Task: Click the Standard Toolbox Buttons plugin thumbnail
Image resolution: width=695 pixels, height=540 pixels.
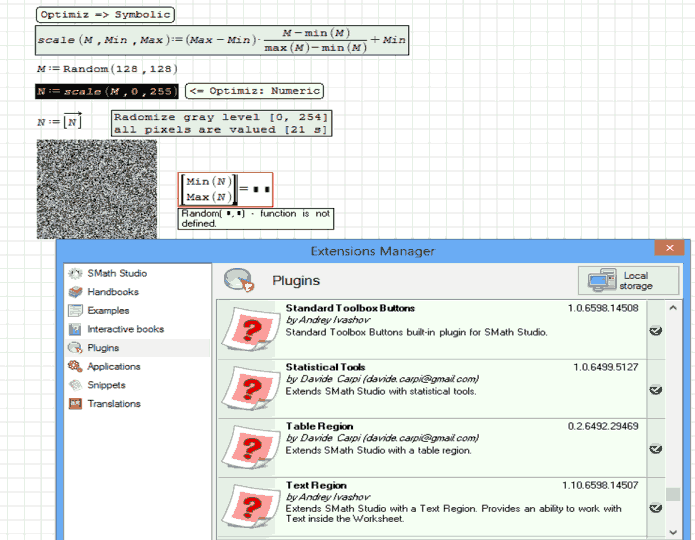Action: [250, 333]
